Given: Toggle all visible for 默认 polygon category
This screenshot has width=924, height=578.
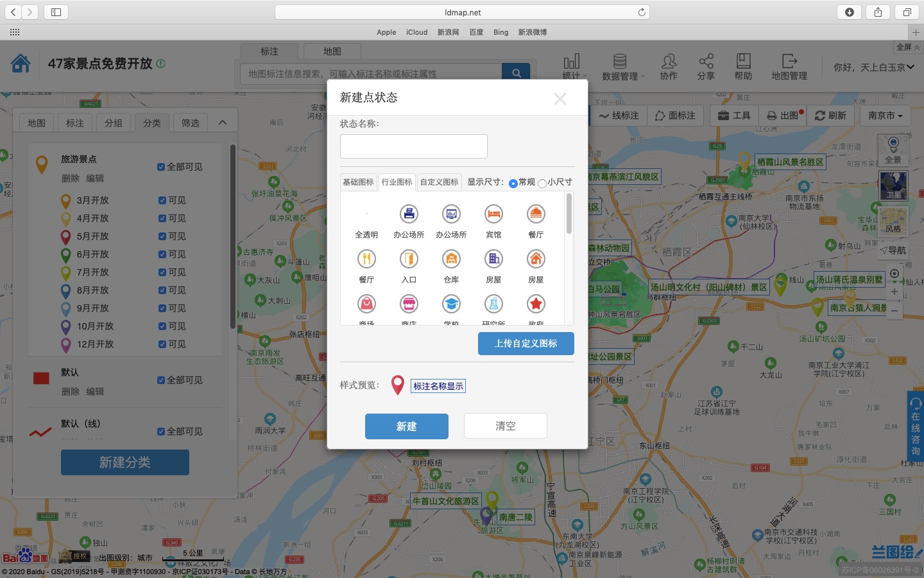Looking at the screenshot, I should (x=161, y=380).
